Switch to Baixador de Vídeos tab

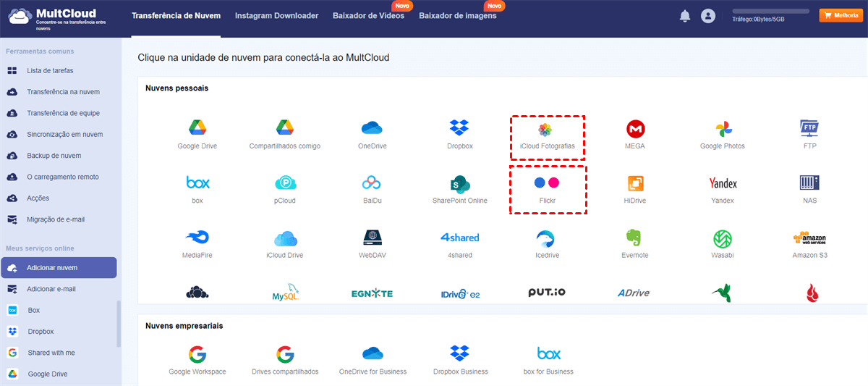pyautogui.click(x=368, y=16)
